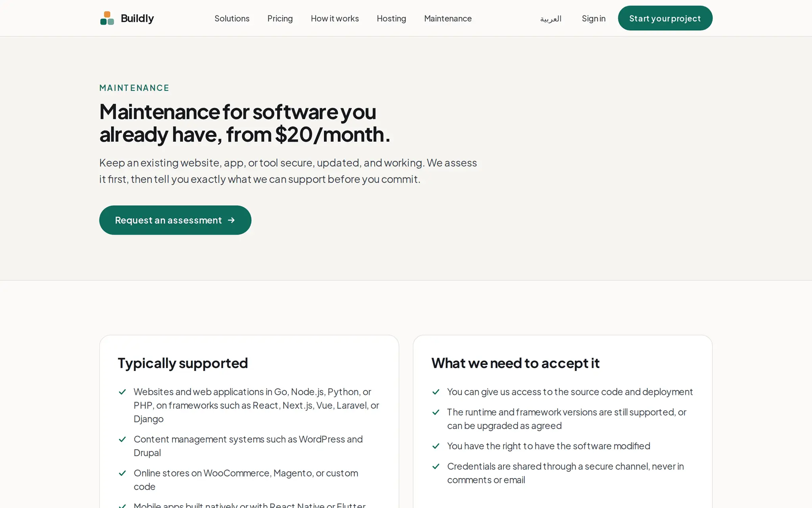
Task: Click the text 'Credentials are shared through a secure channel'
Action: 565,473
